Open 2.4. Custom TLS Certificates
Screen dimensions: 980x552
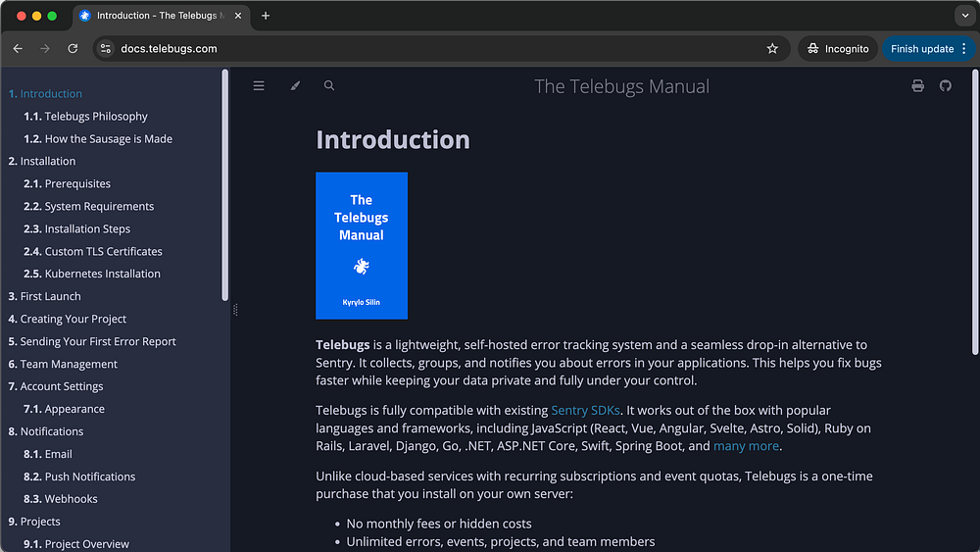coord(93,251)
